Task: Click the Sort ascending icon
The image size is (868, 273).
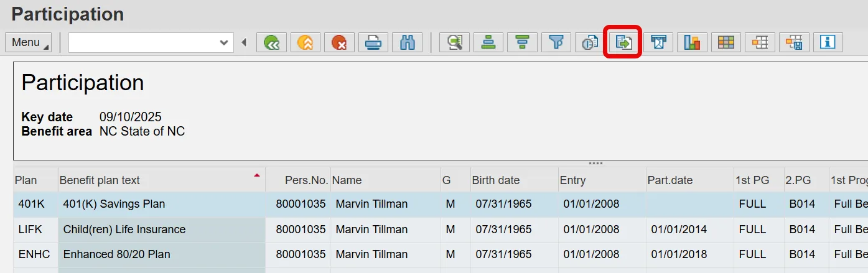Action: (x=488, y=42)
